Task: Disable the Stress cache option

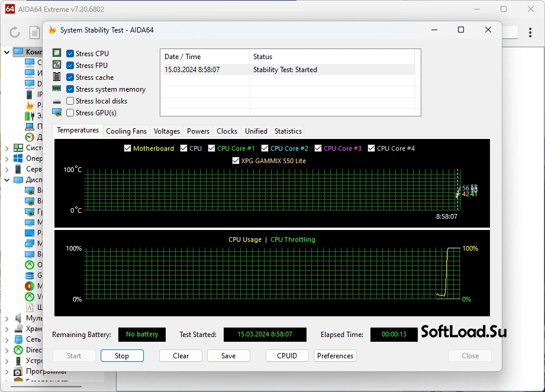Action: pyautogui.click(x=70, y=77)
